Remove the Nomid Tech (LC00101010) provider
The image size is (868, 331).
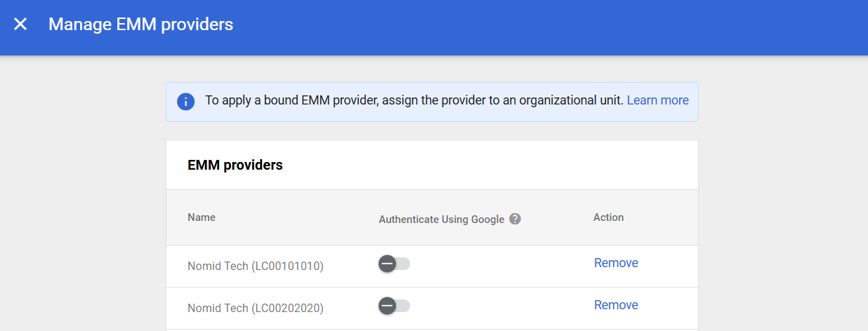(x=616, y=263)
